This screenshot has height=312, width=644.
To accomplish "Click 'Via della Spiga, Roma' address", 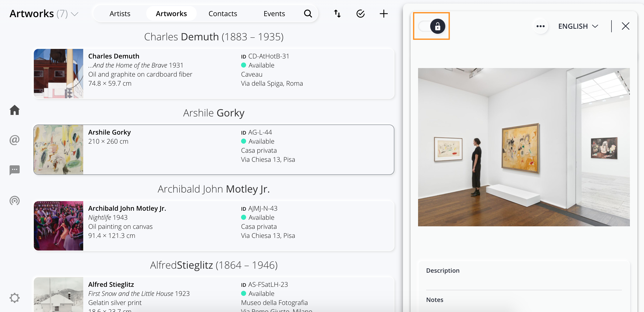I will tap(272, 83).
